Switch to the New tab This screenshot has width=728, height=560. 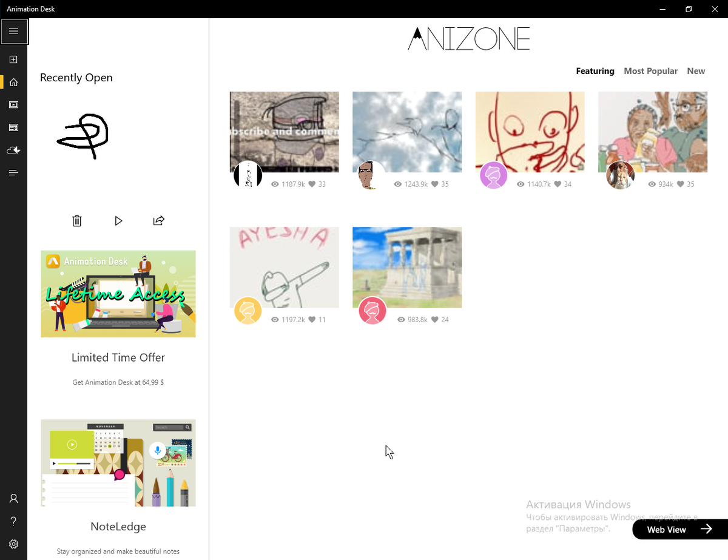pyautogui.click(x=696, y=71)
